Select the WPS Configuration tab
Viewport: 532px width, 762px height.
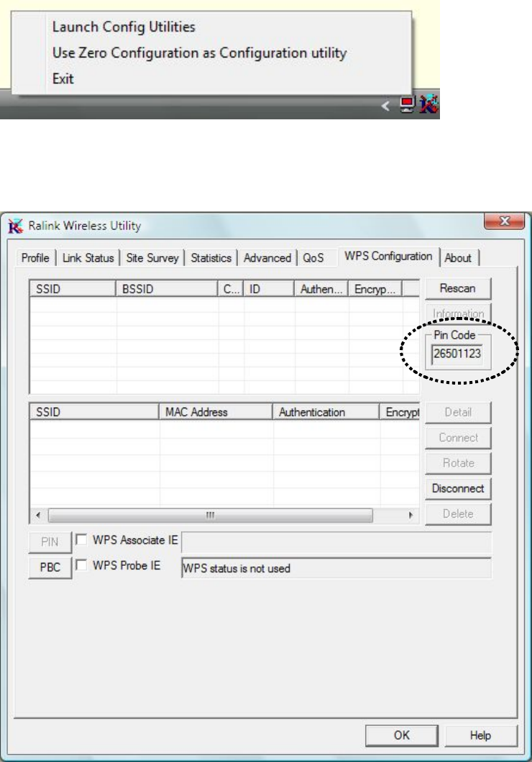click(x=388, y=256)
